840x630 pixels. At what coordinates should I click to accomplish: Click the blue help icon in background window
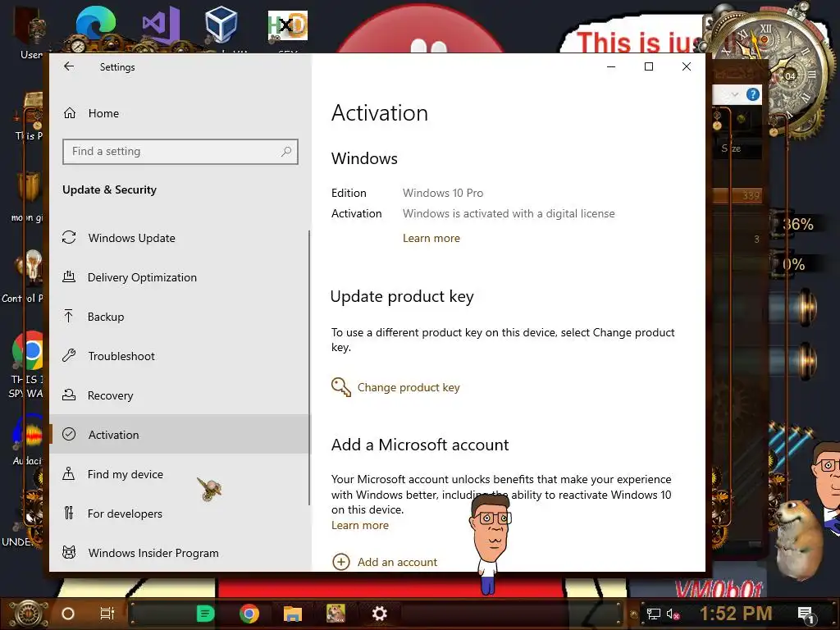pos(753,95)
